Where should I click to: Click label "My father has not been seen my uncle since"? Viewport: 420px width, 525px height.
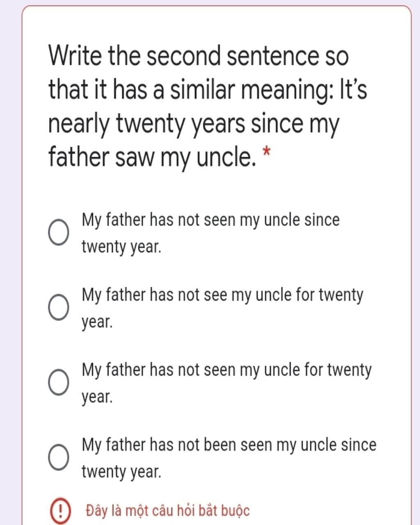(x=229, y=445)
